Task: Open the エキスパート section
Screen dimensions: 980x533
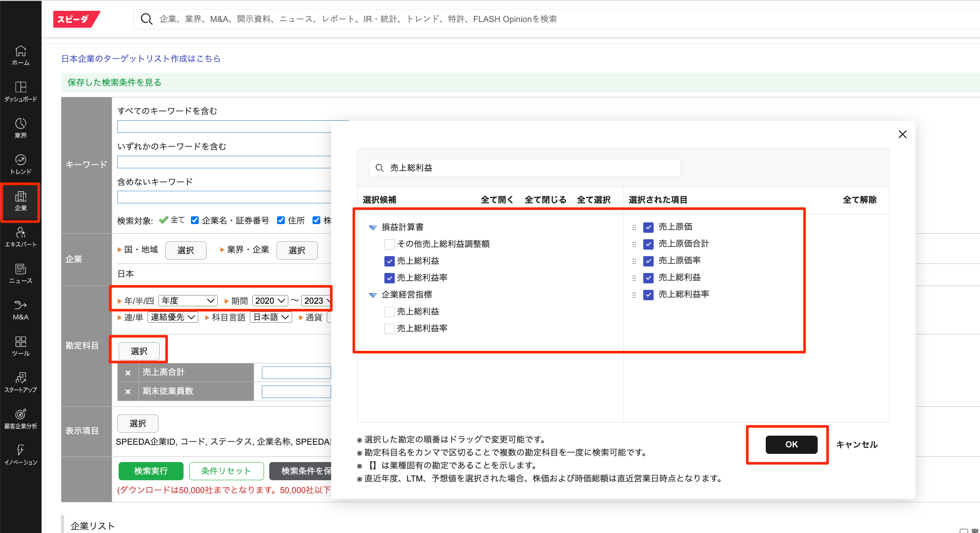Action: click(20, 237)
